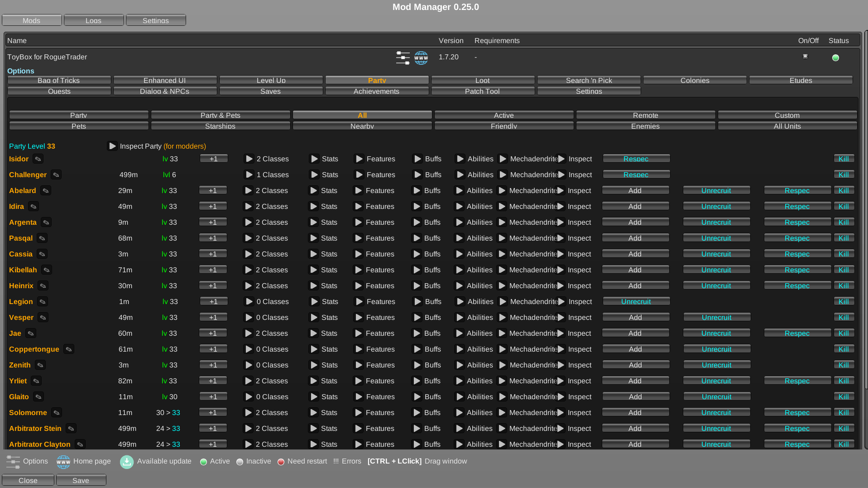This screenshot has width=868, height=488.
Task: Expand Challenger's Stats section
Action: 314,175
